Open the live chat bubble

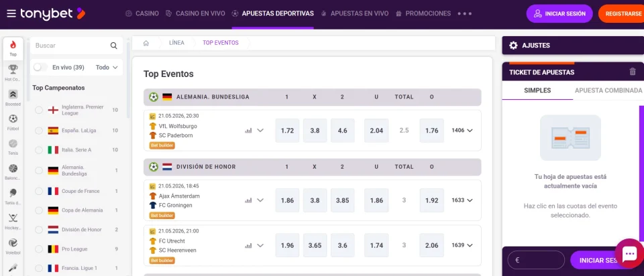point(629,254)
